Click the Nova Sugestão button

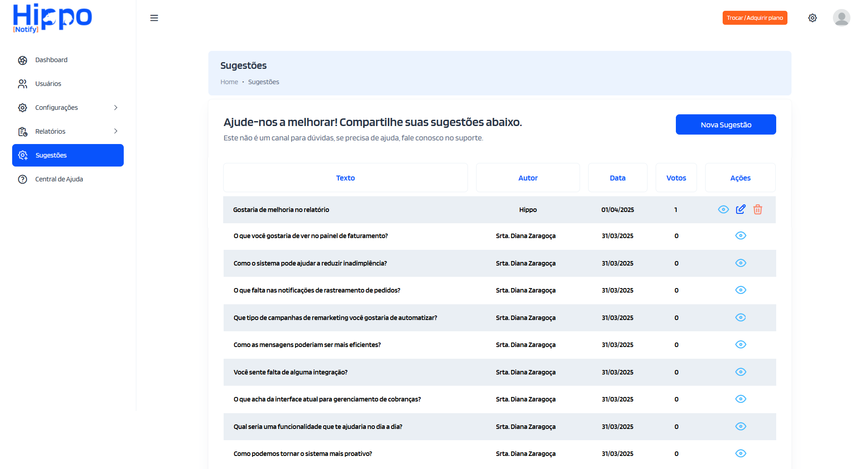tap(725, 125)
